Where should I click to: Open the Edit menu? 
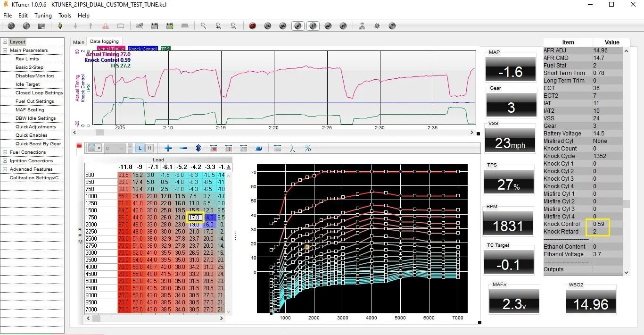click(x=23, y=16)
